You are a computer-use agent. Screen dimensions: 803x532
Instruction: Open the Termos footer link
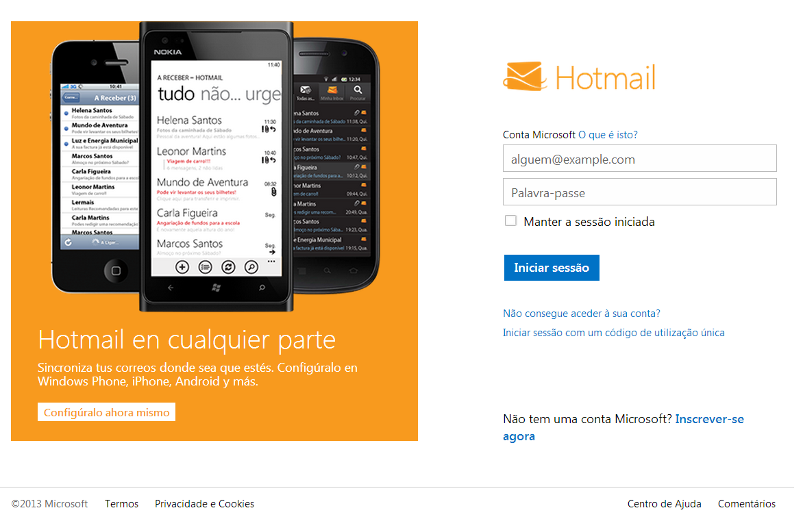point(121,504)
